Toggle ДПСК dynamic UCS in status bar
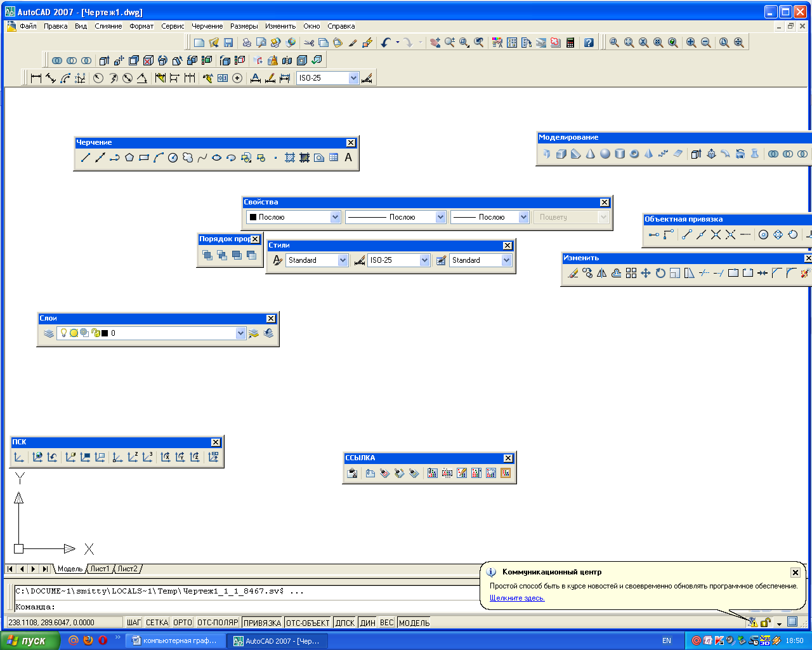 tap(345, 623)
